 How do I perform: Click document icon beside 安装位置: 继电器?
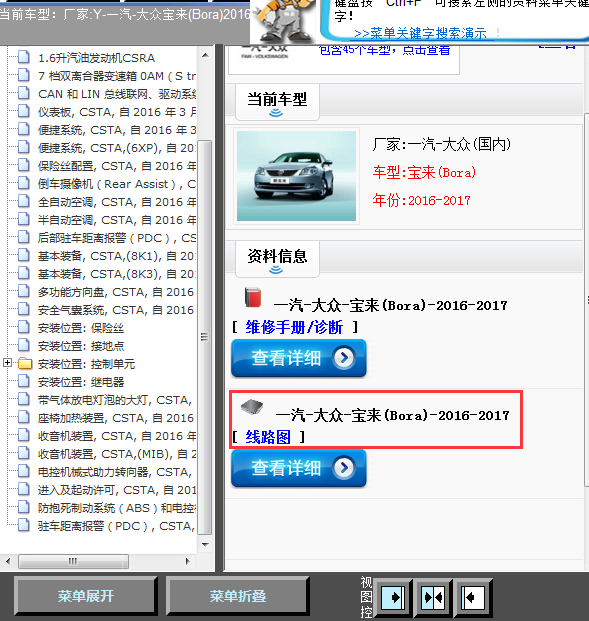point(24,381)
